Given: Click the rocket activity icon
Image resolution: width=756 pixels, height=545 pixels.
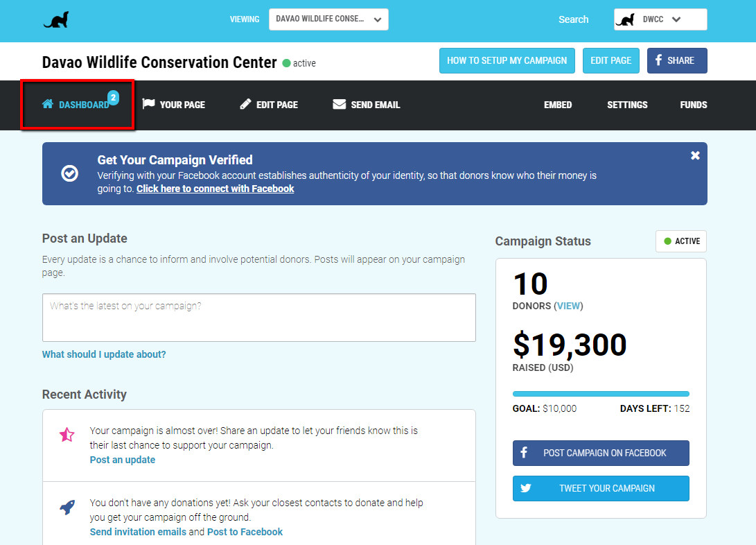Looking at the screenshot, I should tap(67, 507).
